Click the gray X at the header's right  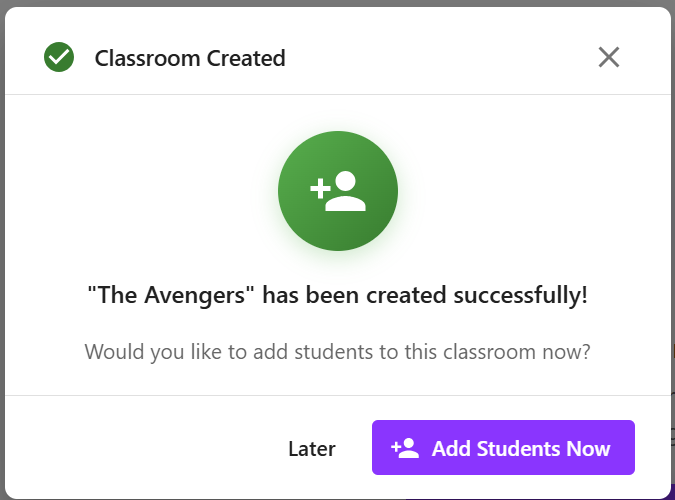point(609,57)
